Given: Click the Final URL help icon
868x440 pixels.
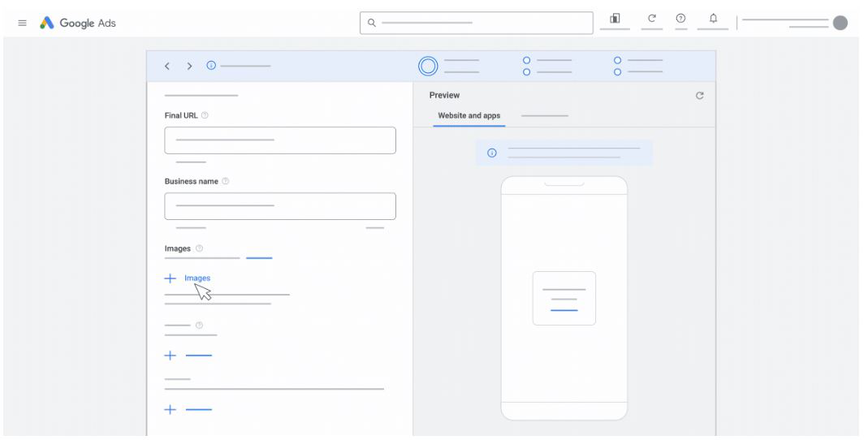Looking at the screenshot, I should (x=205, y=115).
